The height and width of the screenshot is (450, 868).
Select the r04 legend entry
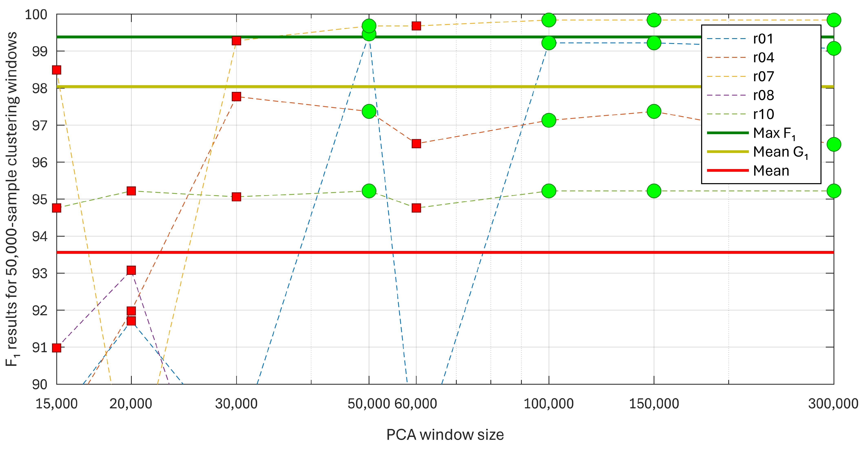[763, 58]
